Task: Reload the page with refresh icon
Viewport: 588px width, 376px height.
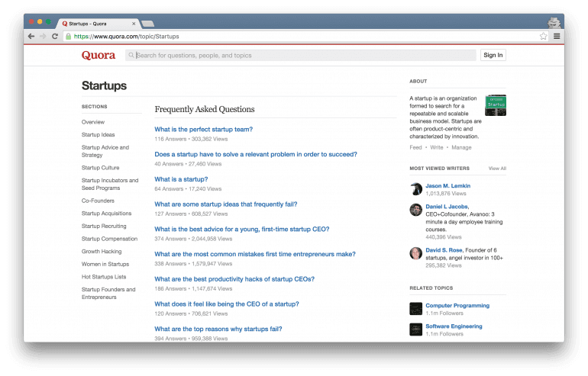Action: coord(55,37)
